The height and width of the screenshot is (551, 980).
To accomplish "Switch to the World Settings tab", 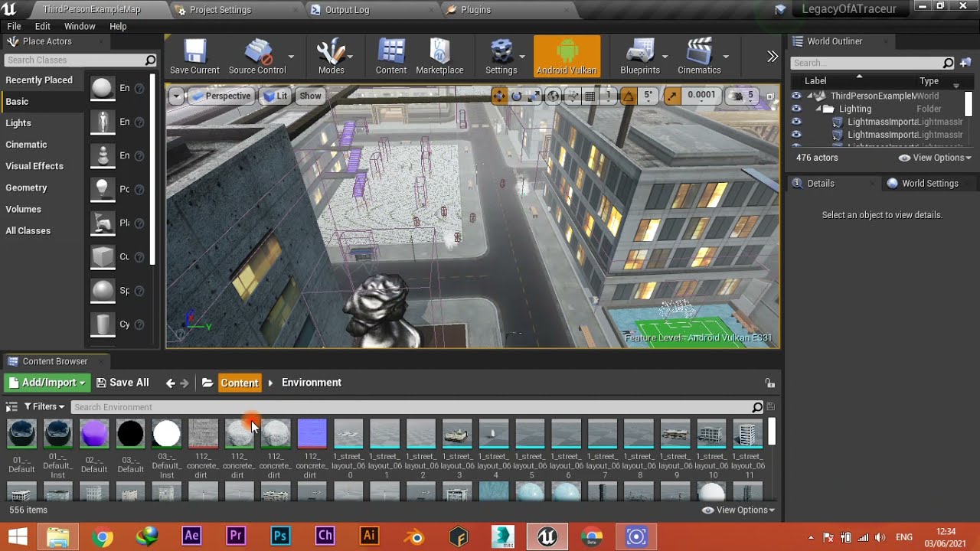I will click(922, 184).
